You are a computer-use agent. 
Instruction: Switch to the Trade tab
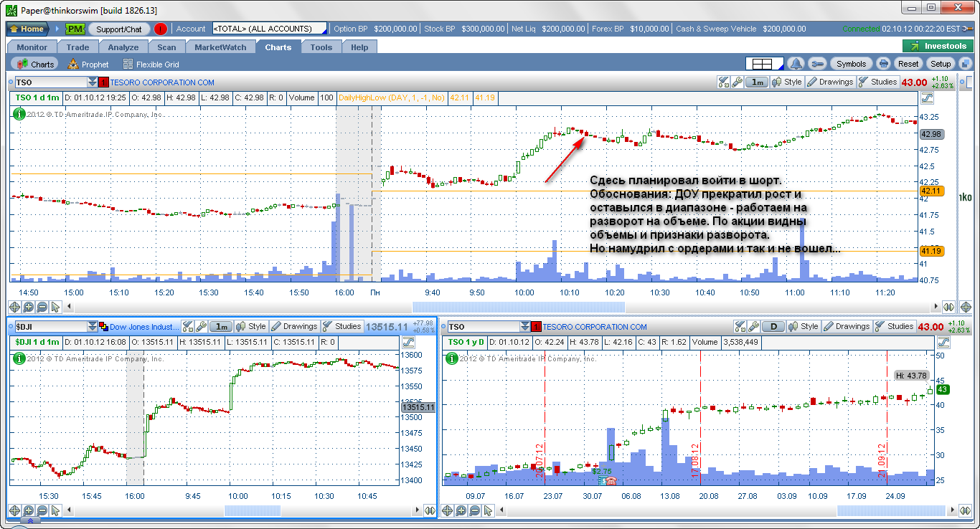click(77, 47)
